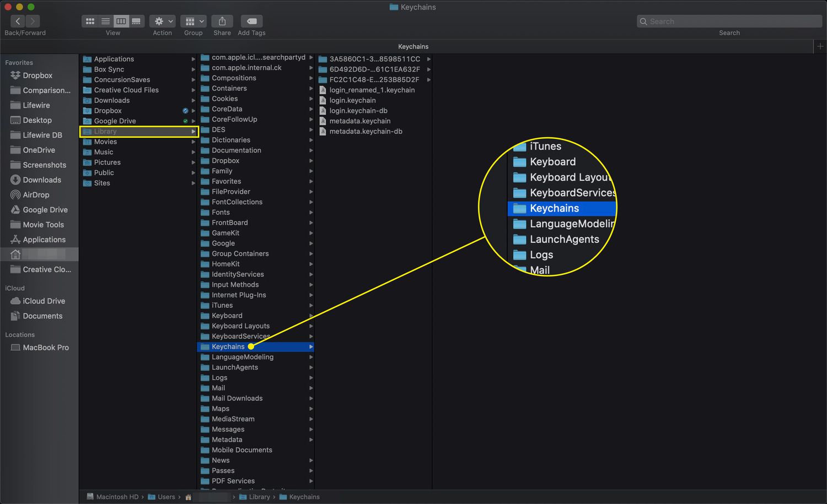Select the home folder in the sidebar
The image size is (827, 504).
click(x=39, y=254)
